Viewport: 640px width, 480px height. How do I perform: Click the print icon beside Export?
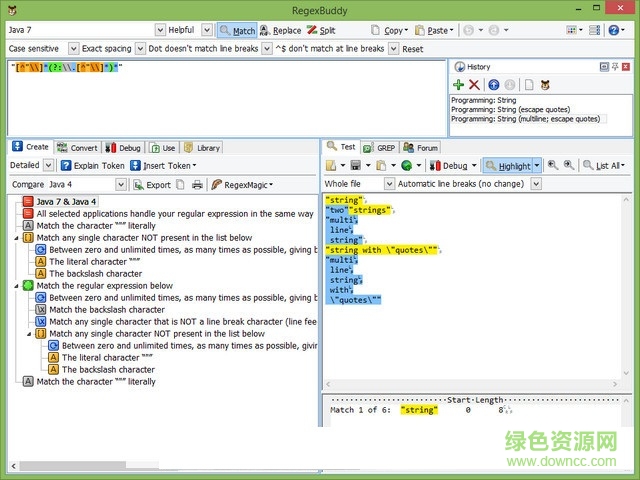point(197,185)
